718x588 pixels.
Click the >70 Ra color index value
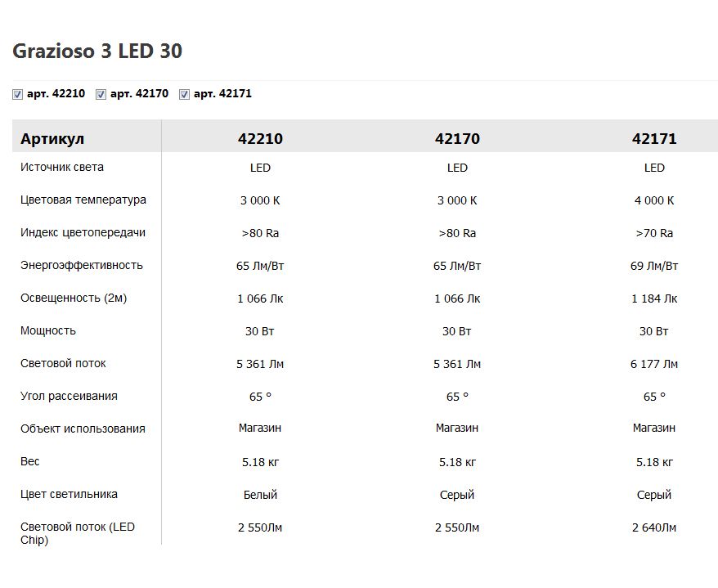click(x=654, y=233)
